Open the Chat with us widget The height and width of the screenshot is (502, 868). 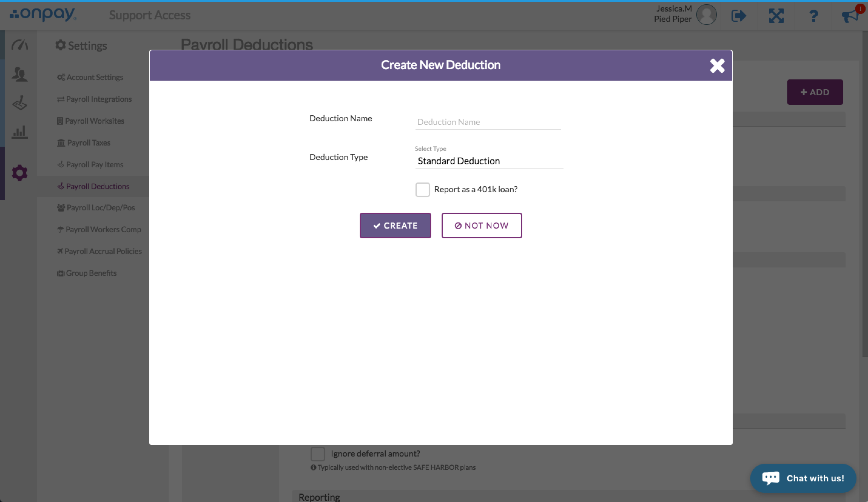point(803,478)
